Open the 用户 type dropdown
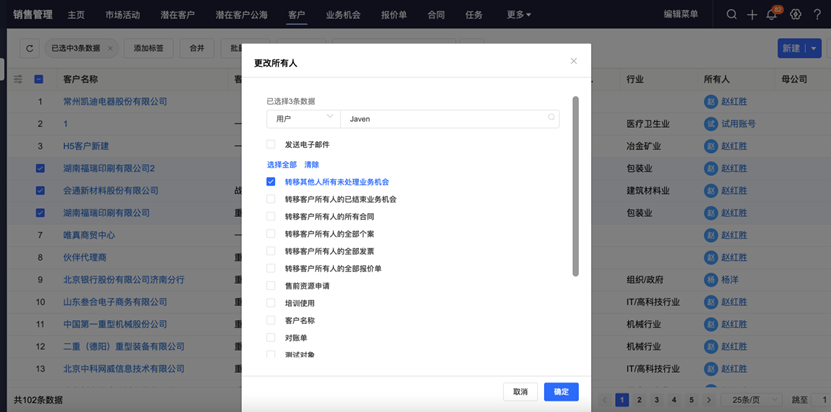This screenshot has height=412, width=831. [x=303, y=118]
